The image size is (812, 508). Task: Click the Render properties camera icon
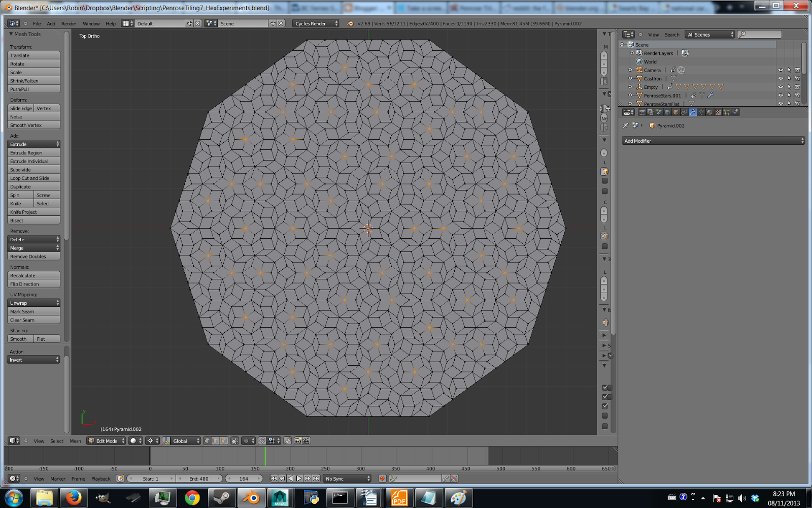[x=641, y=112]
